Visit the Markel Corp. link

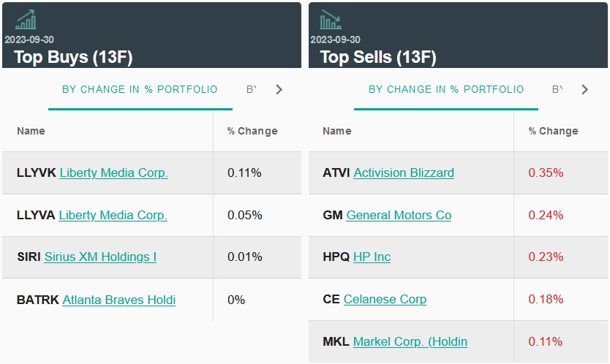point(410,342)
